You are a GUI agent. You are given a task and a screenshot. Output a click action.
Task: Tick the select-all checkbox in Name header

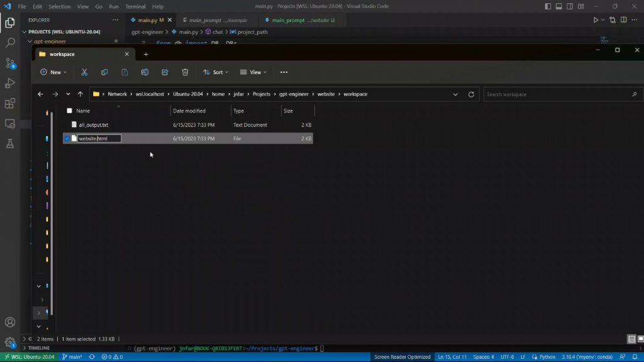pos(69,111)
